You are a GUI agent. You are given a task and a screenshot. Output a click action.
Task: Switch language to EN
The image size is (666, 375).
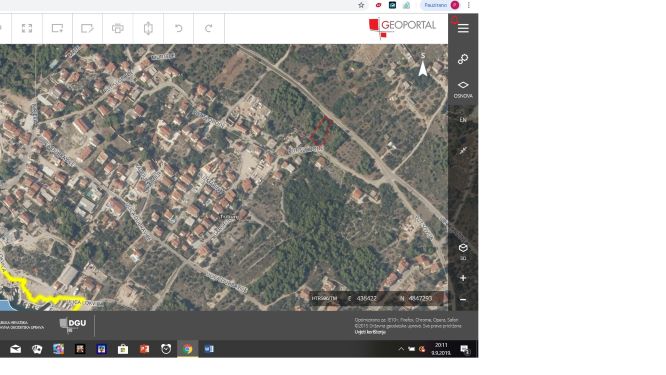pyautogui.click(x=463, y=120)
